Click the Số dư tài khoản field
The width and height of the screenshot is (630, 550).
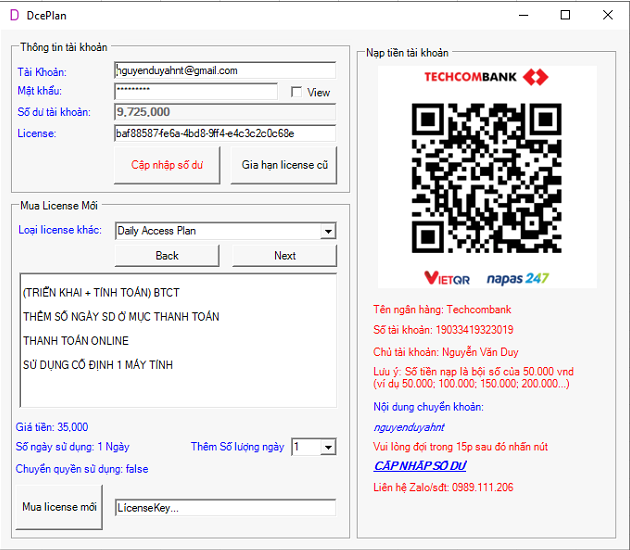pyautogui.click(x=225, y=112)
